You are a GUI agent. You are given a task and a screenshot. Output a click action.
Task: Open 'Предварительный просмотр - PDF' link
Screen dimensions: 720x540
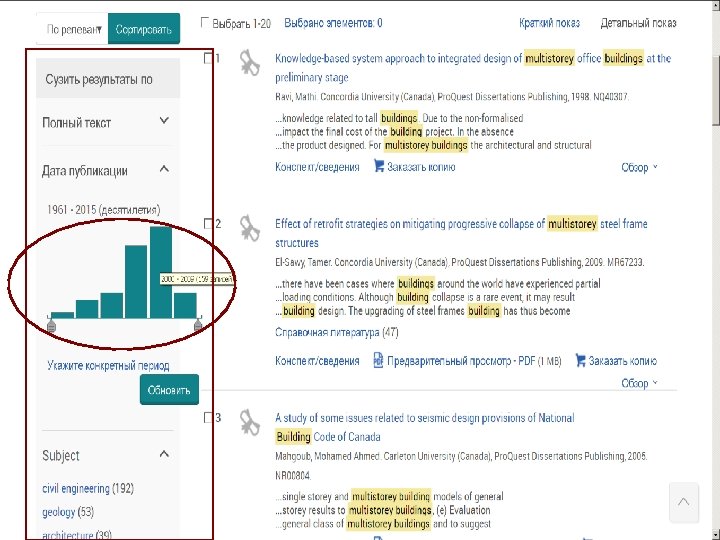[x=461, y=361]
